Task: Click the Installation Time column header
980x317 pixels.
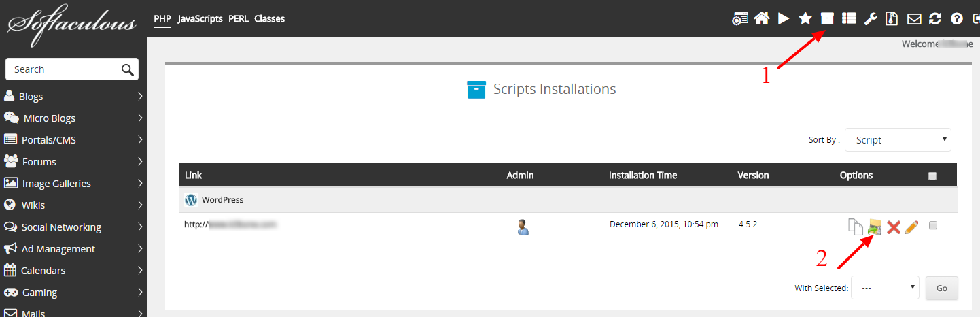Action: click(643, 176)
